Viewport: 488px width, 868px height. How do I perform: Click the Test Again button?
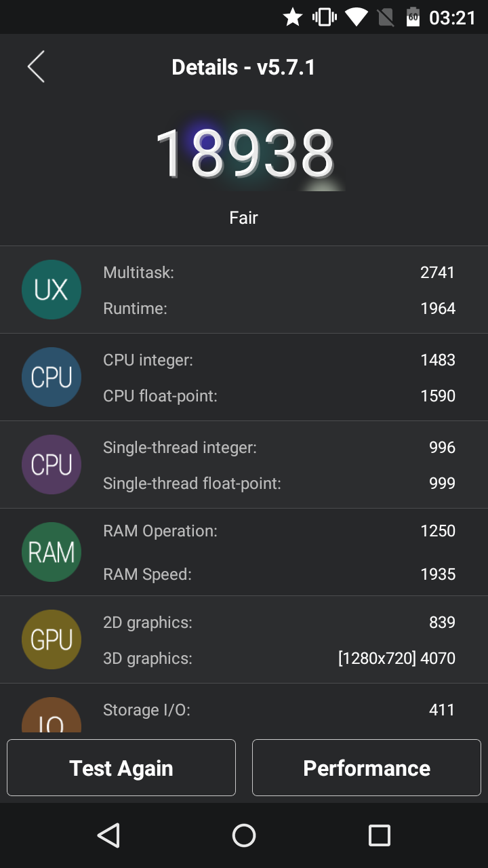click(121, 768)
